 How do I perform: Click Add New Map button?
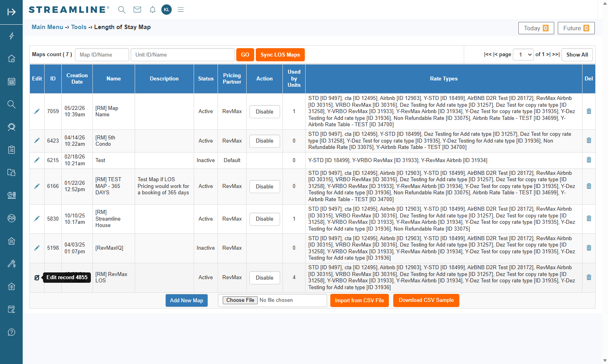[x=186, y=301]
